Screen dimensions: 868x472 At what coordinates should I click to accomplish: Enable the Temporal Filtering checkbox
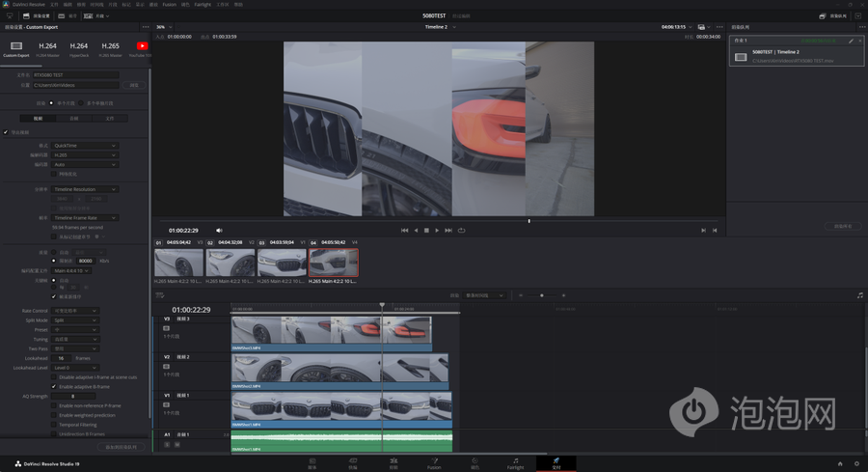click(x=54, y=425)
